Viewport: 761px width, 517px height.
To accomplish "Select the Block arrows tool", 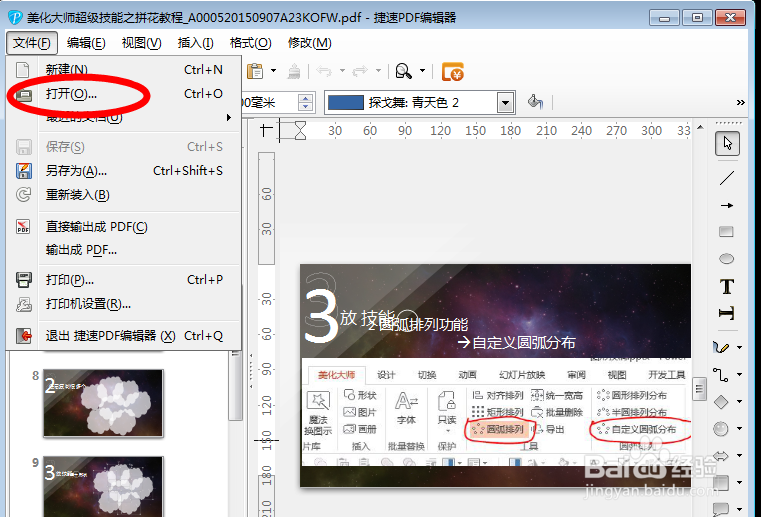I will pyautogui.click(x=721, y=455).
